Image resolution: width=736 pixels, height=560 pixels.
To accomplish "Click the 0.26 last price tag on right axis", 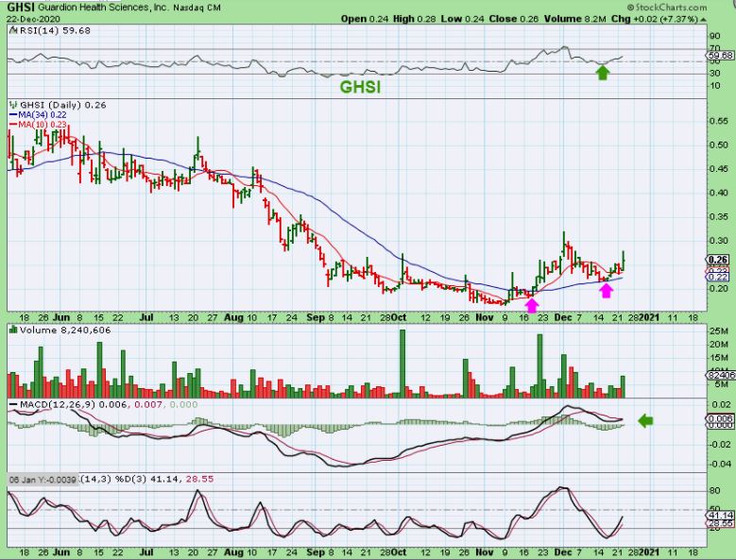I will click(718, 260).
